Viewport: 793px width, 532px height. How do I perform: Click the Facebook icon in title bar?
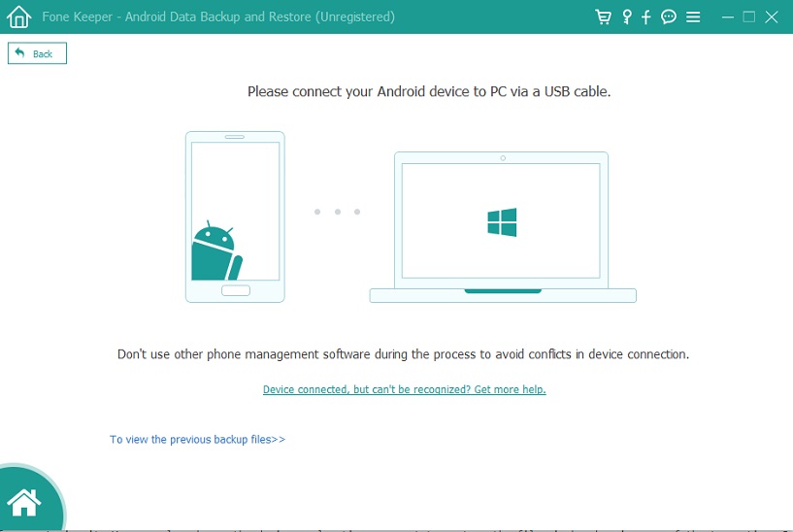[646, 17]
